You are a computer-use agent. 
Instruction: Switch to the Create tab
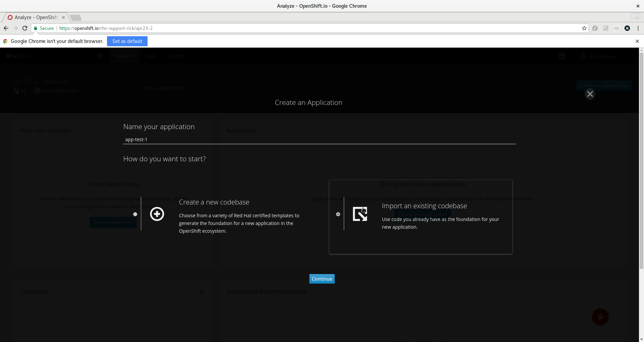177,56
